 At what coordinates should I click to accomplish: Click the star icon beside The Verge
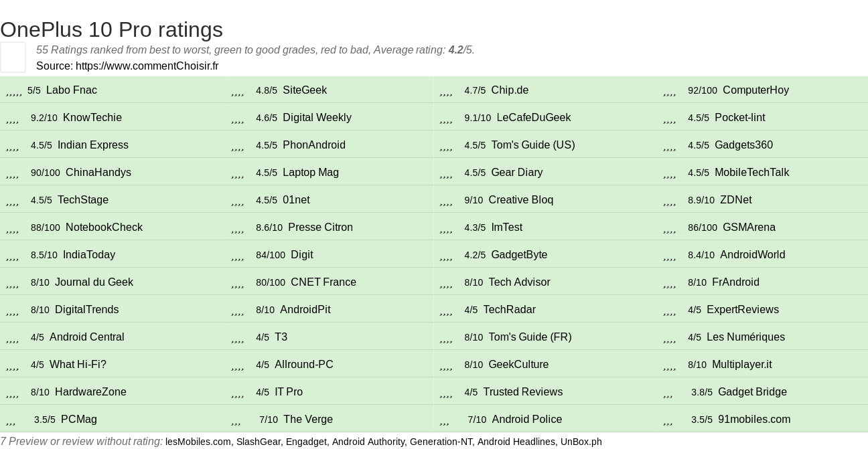point(236,420)
